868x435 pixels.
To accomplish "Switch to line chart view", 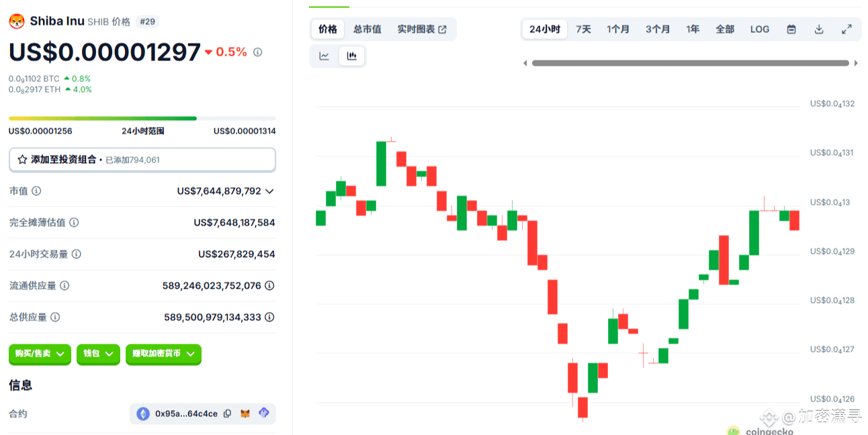I will click(324, 56).
